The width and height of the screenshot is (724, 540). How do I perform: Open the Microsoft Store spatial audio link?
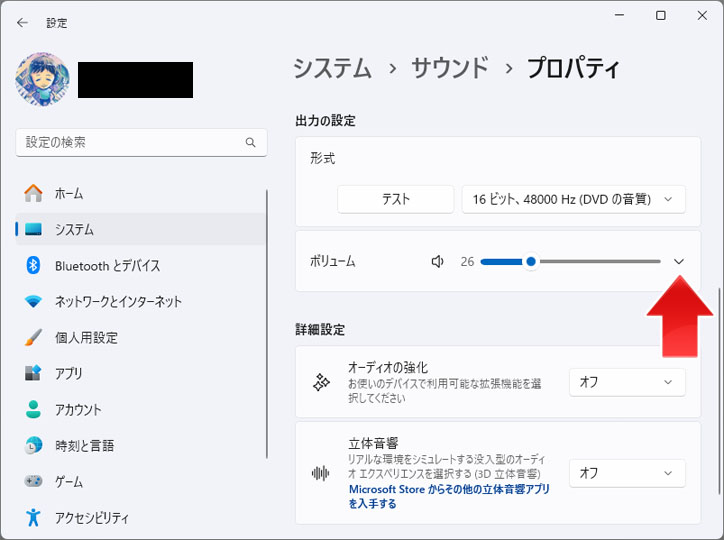tap(449, 496)
